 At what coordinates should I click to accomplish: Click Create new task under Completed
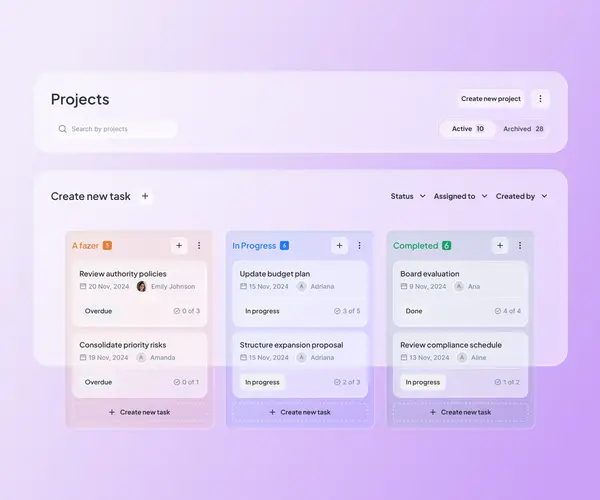(x=461, y=412)
